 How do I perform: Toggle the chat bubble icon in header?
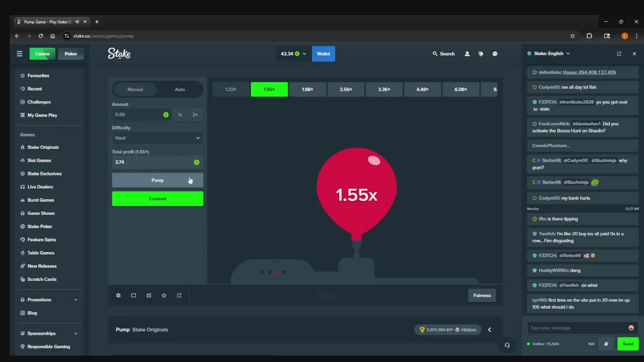(x=495, y=54)
